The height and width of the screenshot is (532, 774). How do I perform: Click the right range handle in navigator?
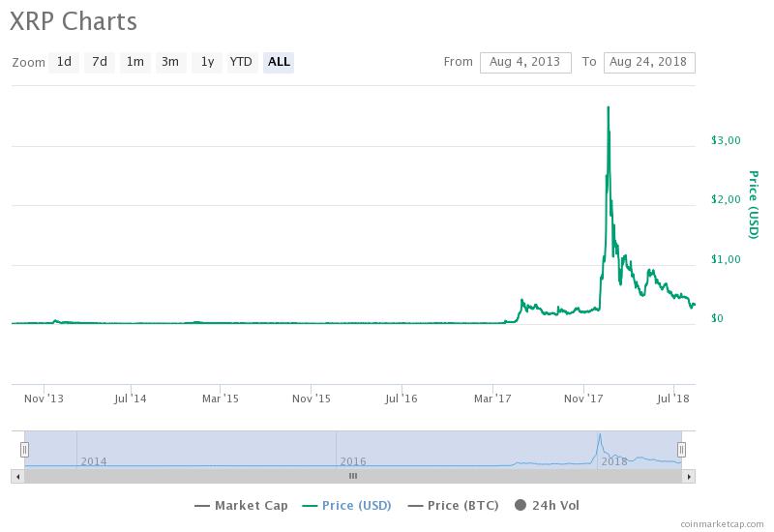681,450
